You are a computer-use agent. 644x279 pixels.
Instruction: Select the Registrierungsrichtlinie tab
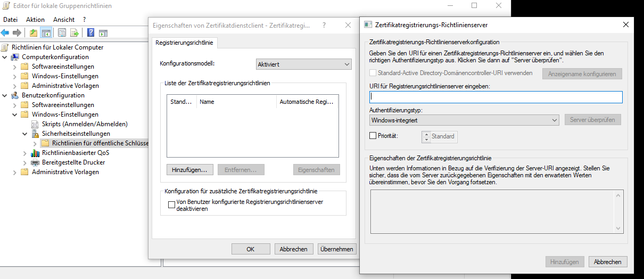coord(185,42)
